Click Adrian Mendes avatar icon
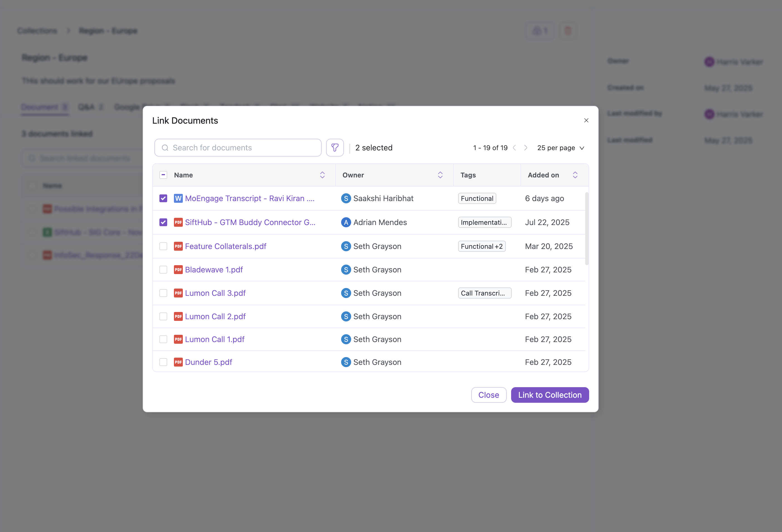 (346, 222)
